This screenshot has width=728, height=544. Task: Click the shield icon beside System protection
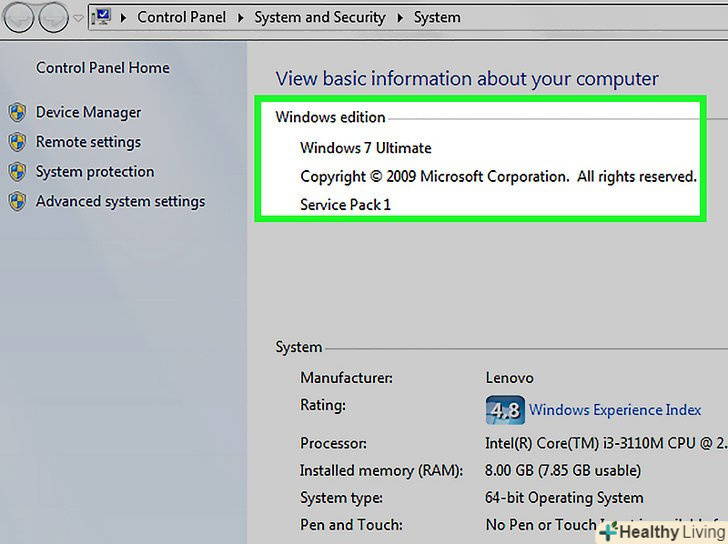click(x=16, y=172)
